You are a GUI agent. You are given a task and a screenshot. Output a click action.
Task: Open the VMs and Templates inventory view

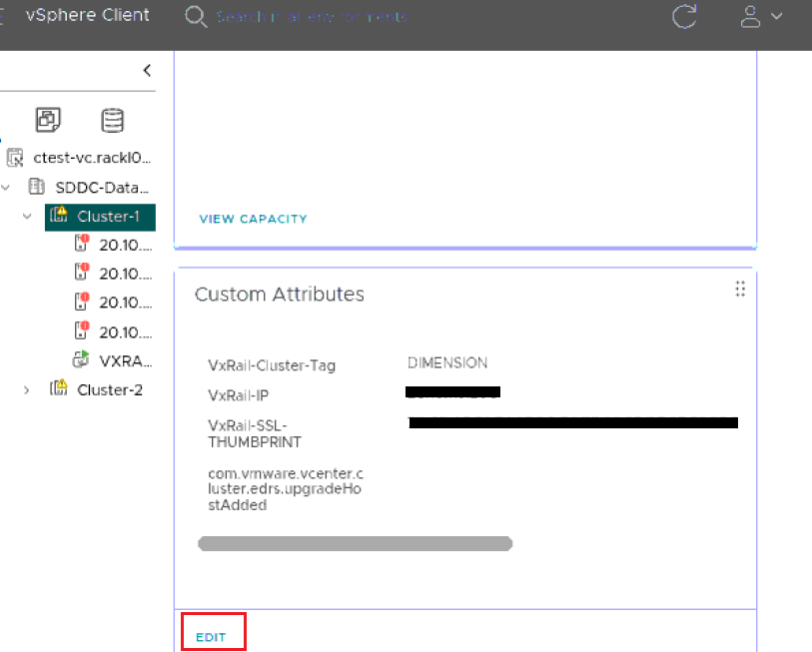coord(48,119)
